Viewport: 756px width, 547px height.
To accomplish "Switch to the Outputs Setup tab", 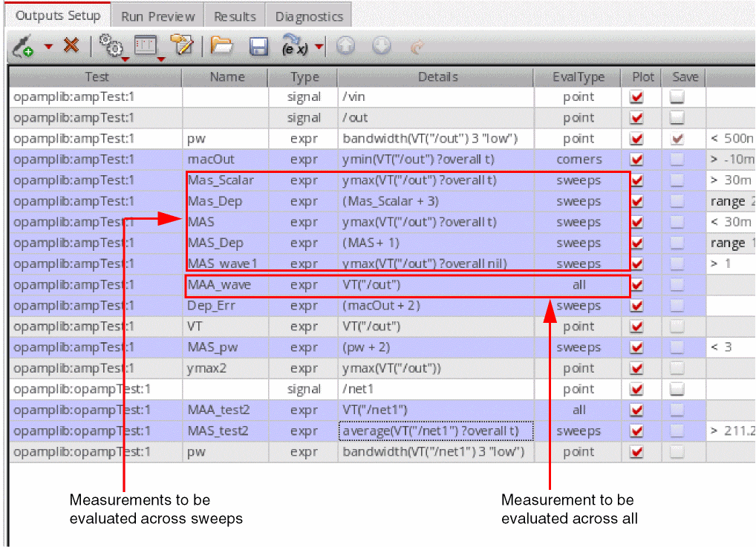I will [x=58, y=16].
